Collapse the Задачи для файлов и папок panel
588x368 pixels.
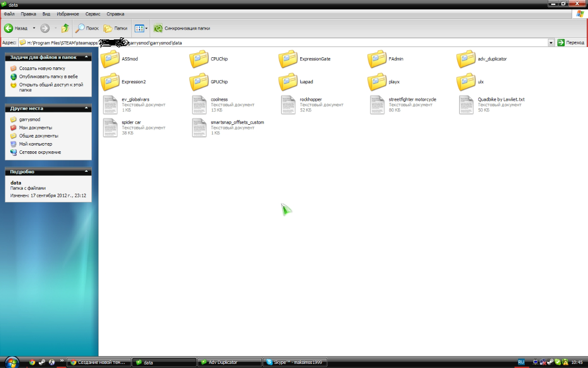point(86,57)
